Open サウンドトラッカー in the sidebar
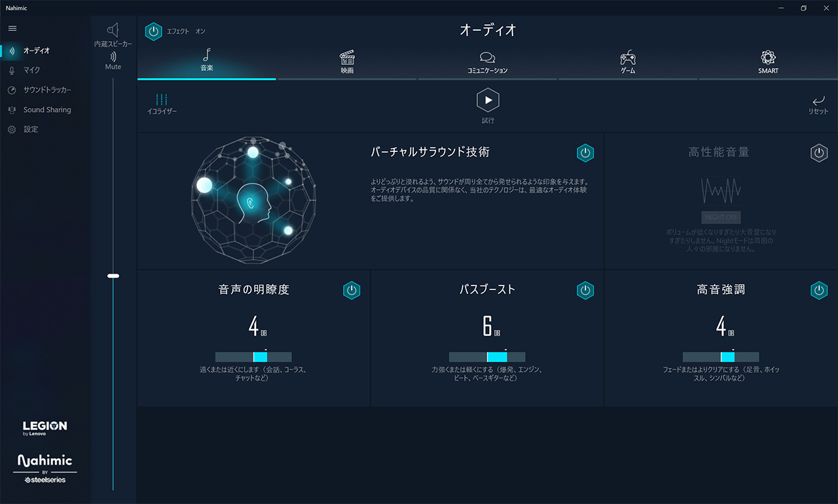Image resolution: width=838 pixels, height=504 pixels. tap(47, 90)
